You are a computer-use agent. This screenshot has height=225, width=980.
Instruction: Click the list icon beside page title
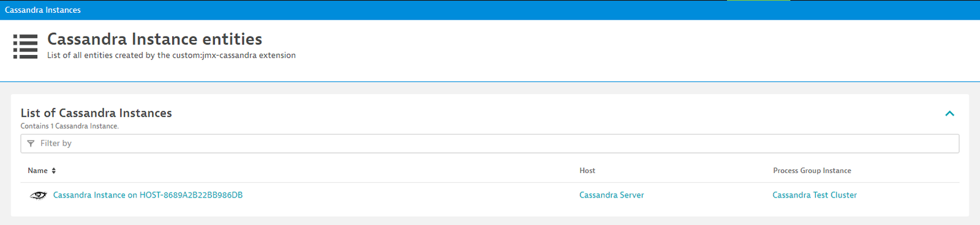click(x=25, y=46)
